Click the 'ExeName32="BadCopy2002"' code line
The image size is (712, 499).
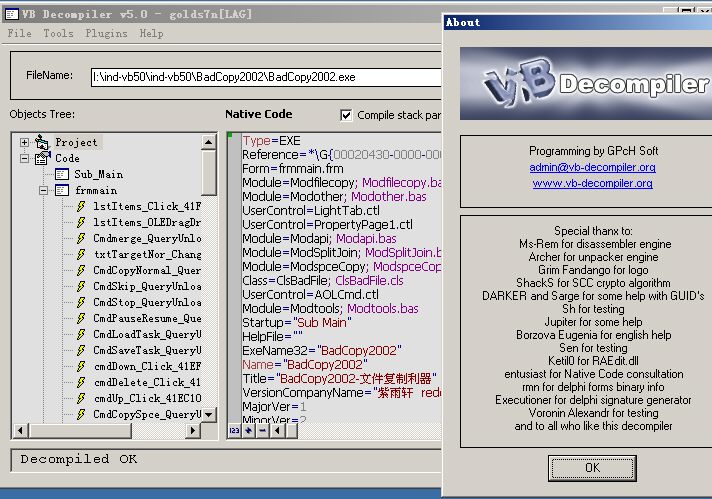(322, 351)
